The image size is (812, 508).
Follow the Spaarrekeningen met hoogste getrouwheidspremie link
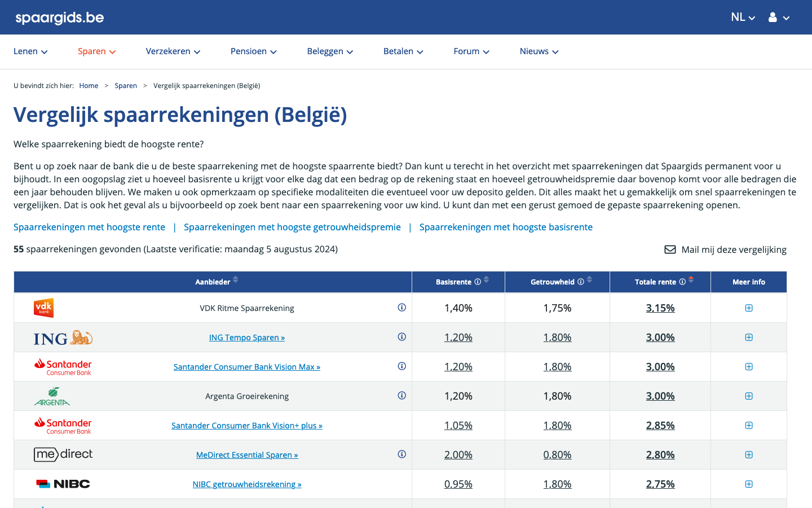pyautogui.click(x=292, y=227)
